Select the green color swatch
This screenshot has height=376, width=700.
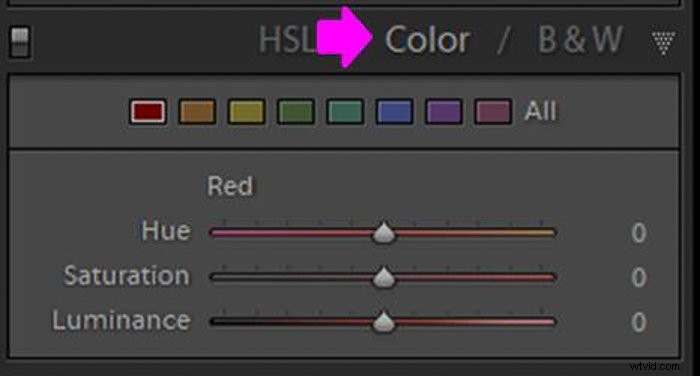[296, 111]
